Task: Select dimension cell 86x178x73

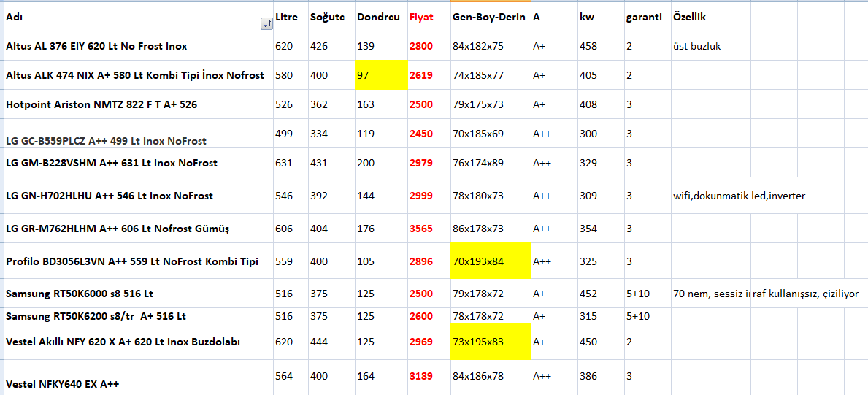Action: pyautogui.click(x=491, y=229)
